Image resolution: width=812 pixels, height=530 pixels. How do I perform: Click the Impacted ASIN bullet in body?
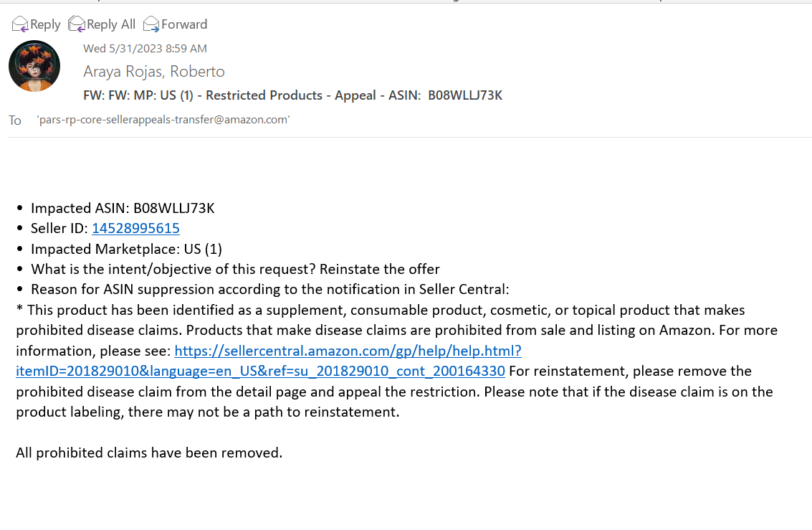click(x=123, y=208)
